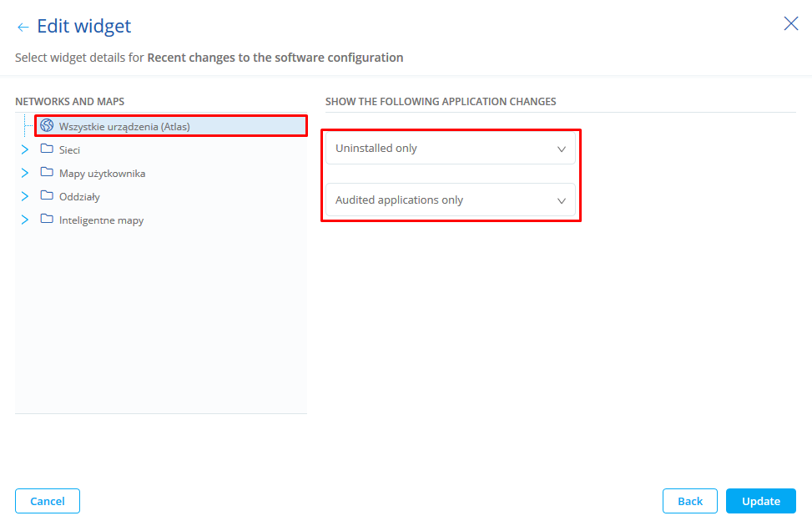Select the Sieci tree item label
This screenshot has width=812, height=531.
[x=69, y=150]
